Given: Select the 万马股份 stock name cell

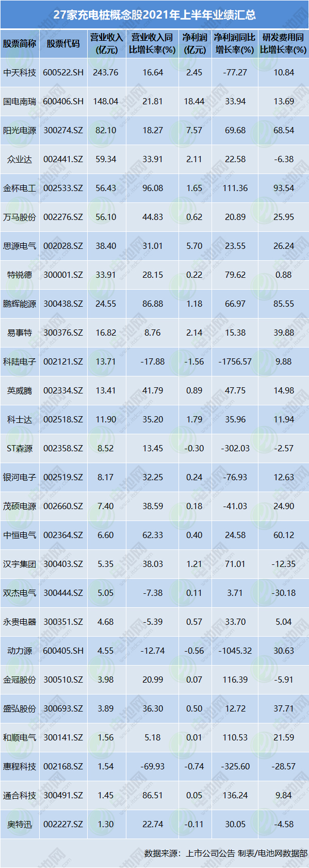Looking at the screenshot, I should (x=20, y=217).
